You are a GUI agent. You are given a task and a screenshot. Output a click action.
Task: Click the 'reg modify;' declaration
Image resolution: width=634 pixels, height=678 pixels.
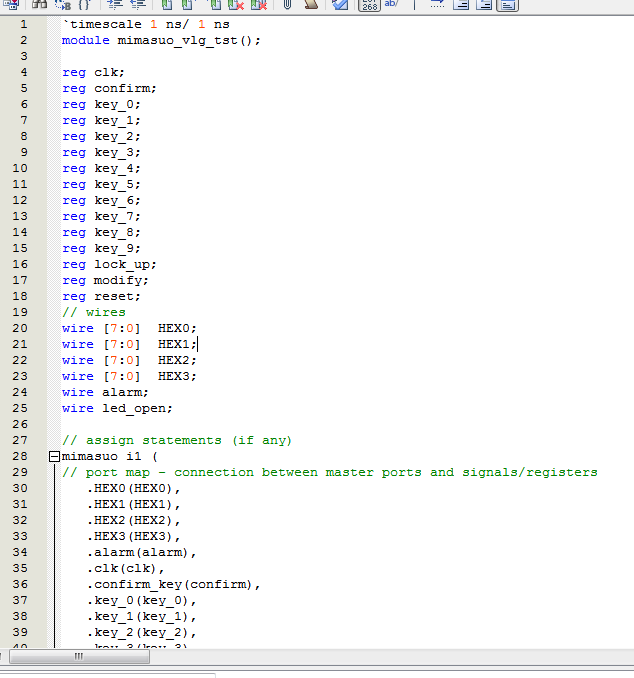(105, 280)
